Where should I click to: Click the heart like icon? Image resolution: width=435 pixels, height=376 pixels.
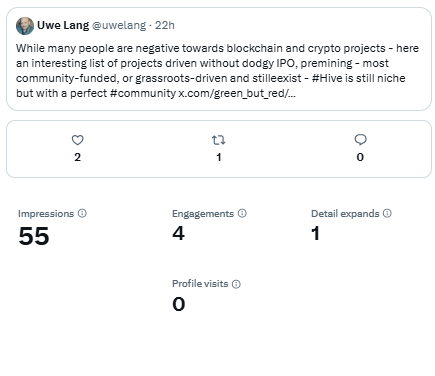coord(78,140)
